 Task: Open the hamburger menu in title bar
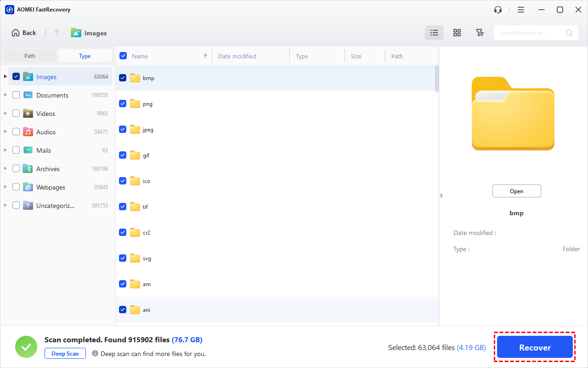(x=521, y=10)
